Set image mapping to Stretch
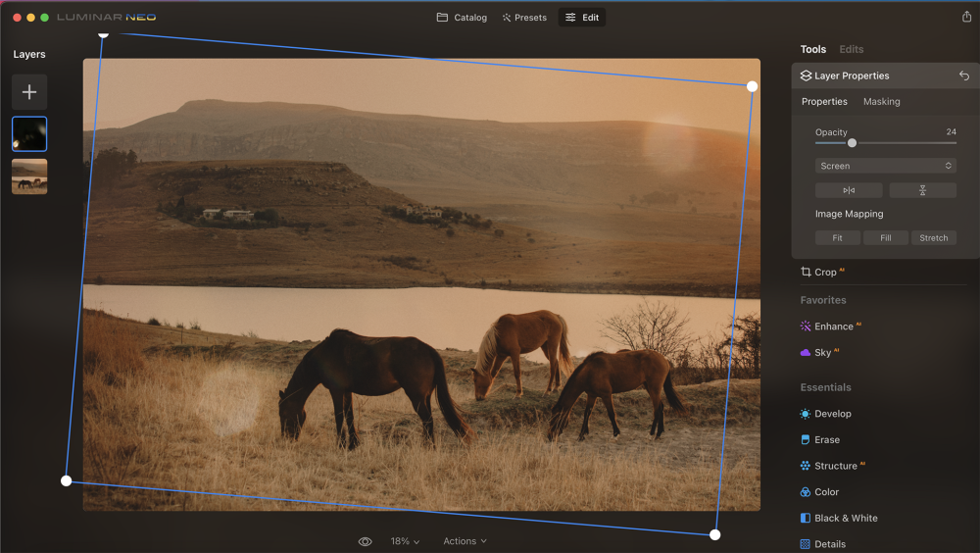Viewport: 980px width, 553px height. pos(934,237)
